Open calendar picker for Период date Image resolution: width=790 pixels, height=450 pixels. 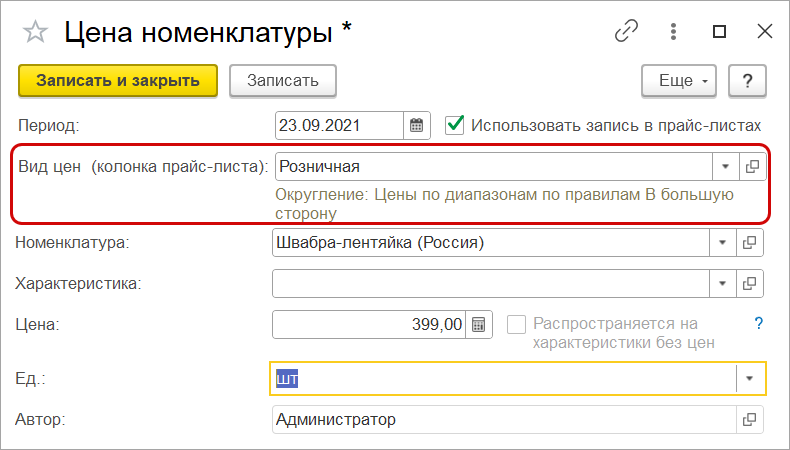coord(417,126)
